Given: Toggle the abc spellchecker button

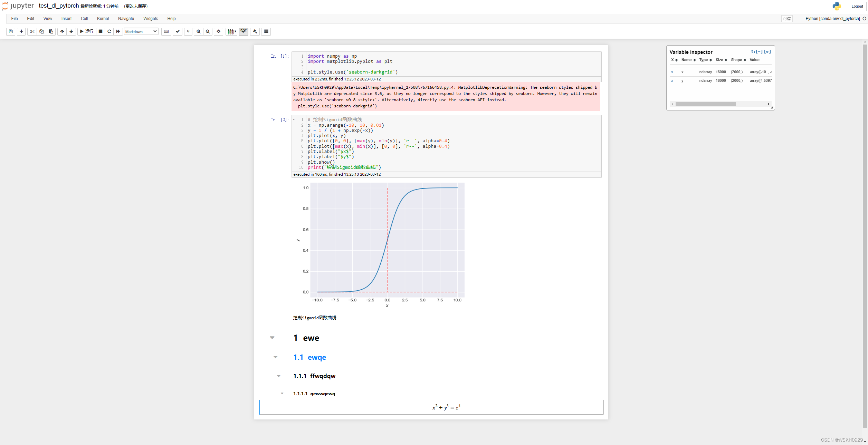Looking at the screenshot, I should 244,31.
